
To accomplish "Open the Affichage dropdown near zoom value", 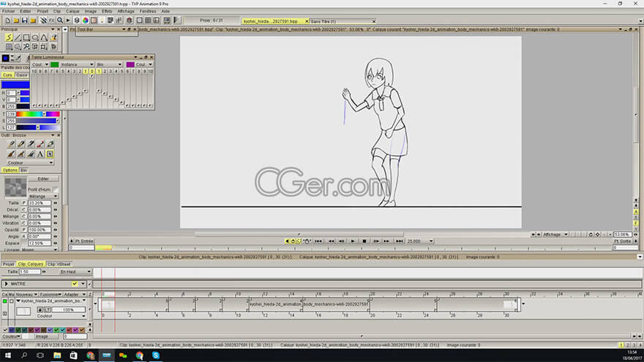I will pyautogui.click(x=555, y=234).
